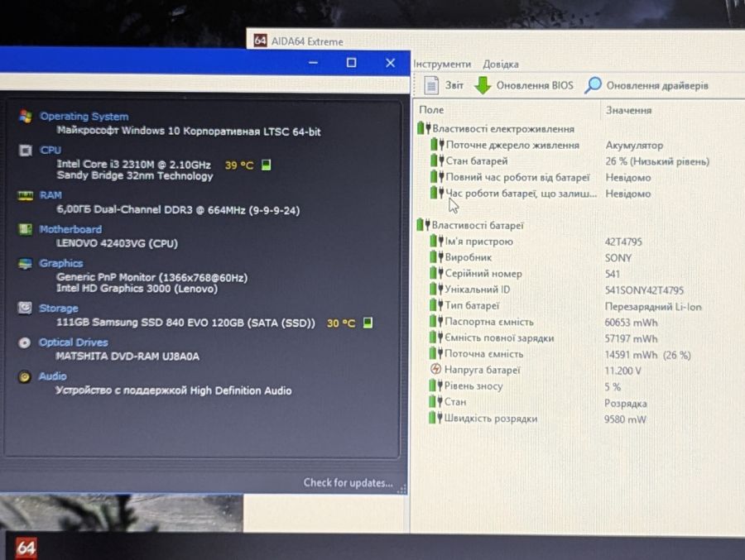Viewport: 745px width, 560px height.
Task: Click the value Розрядка
Action: click(x=625, y=404)
